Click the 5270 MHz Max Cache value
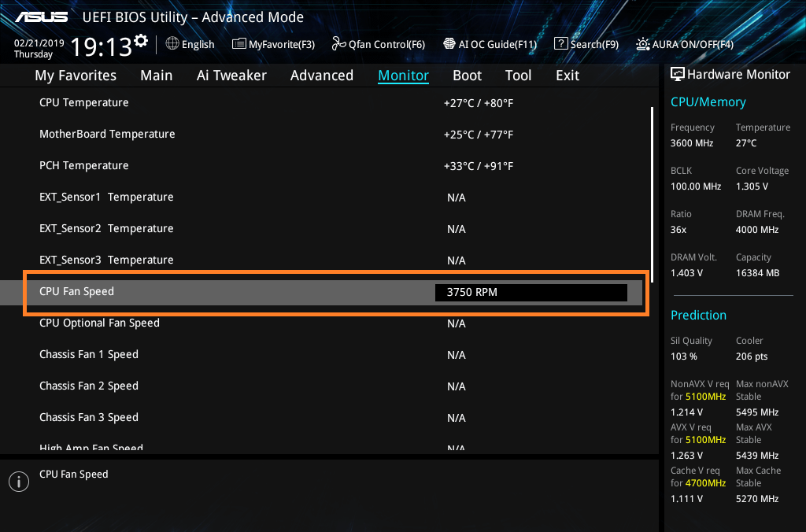This screenshot has height=532, width=806. [x=757, y=499]
